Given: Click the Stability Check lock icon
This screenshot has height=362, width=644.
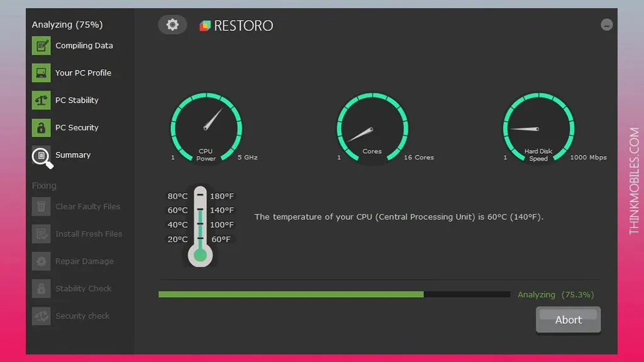Looking at the screenshot, I should coord(41,288).
